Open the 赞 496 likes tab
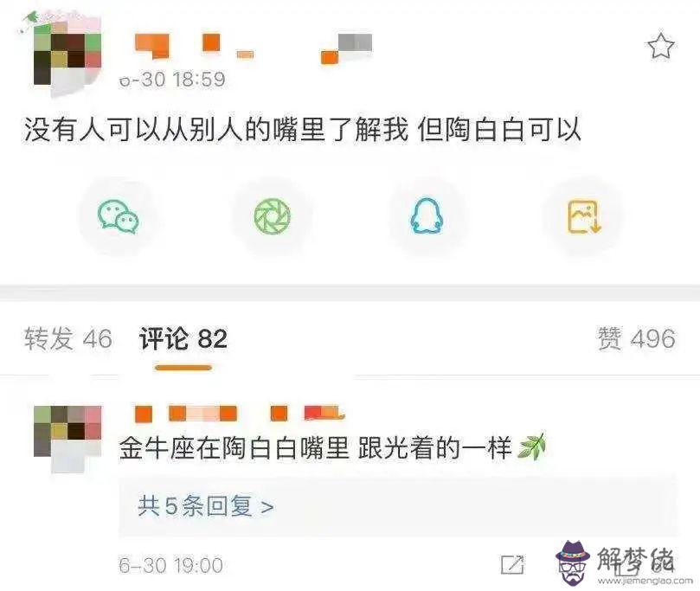This screenshot has height=591, width=700. [637, 338]
